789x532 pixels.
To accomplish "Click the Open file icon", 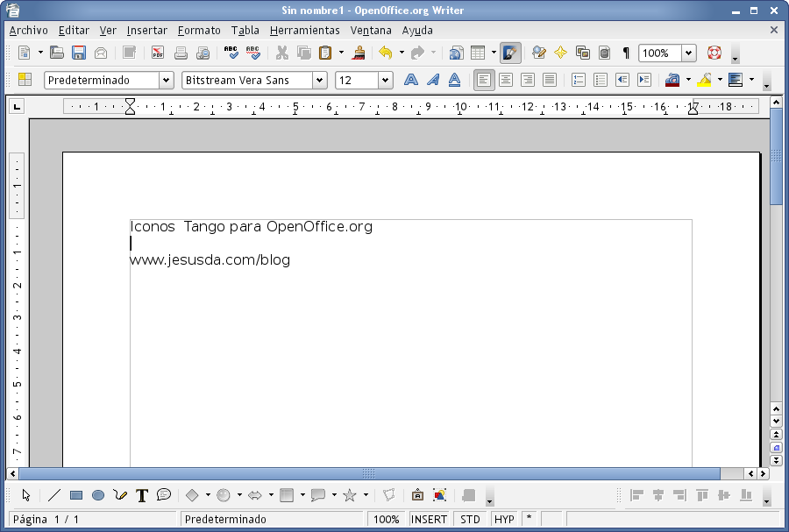I will click(56, 53).
